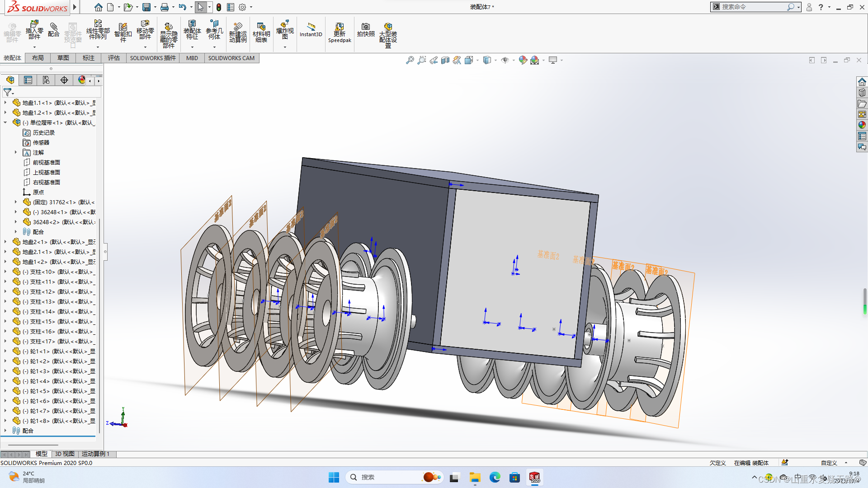Screen dimensions: 868x488
Task: Open the 配合 (Mate) tool
Action: (54, 32)
